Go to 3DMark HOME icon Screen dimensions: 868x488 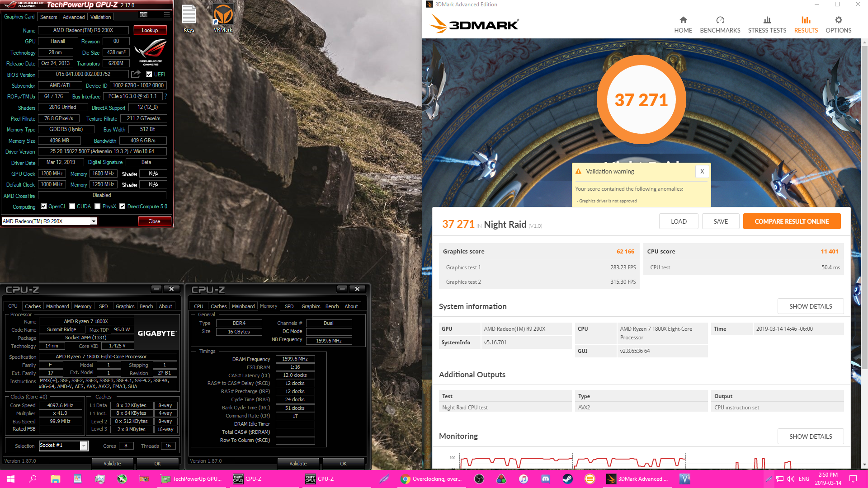click(683, 25)
